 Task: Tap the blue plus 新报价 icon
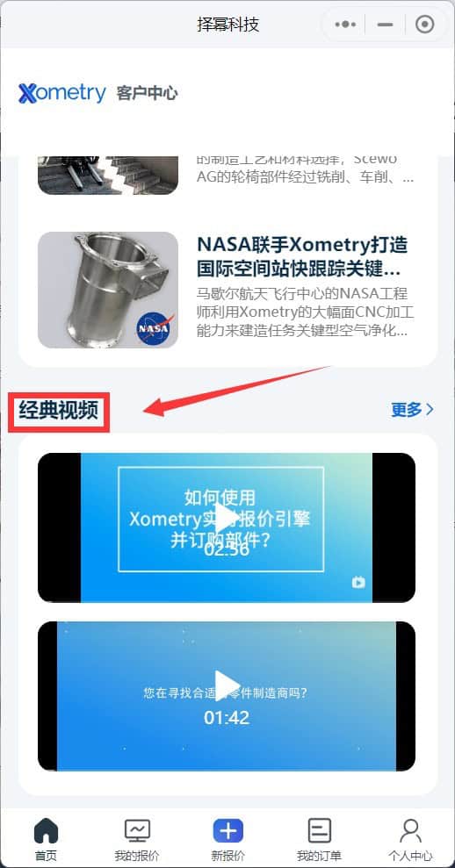(x=227, y=831)
